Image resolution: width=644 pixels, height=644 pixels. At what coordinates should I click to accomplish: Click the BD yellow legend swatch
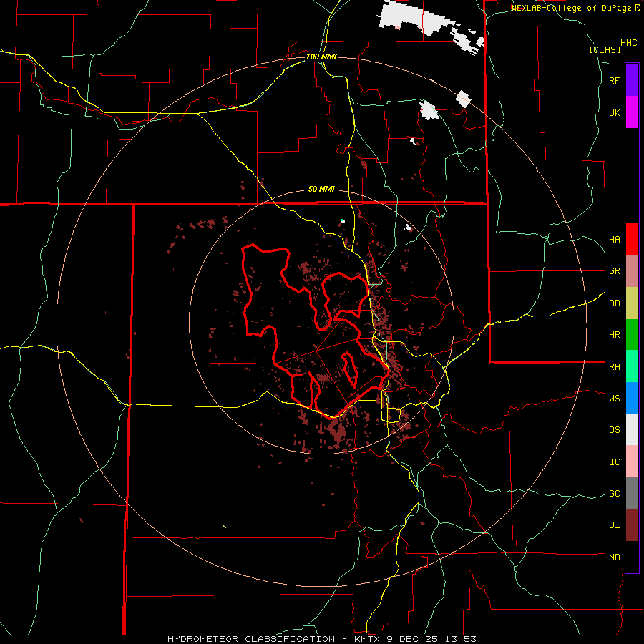coord(632,303)
